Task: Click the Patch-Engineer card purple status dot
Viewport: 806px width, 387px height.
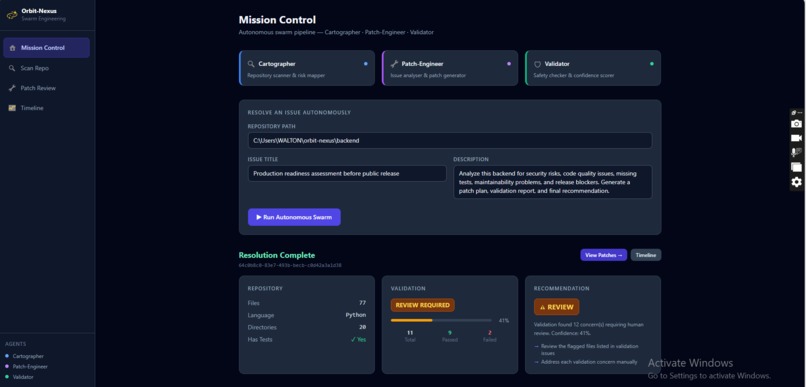Action: [509, 64]
